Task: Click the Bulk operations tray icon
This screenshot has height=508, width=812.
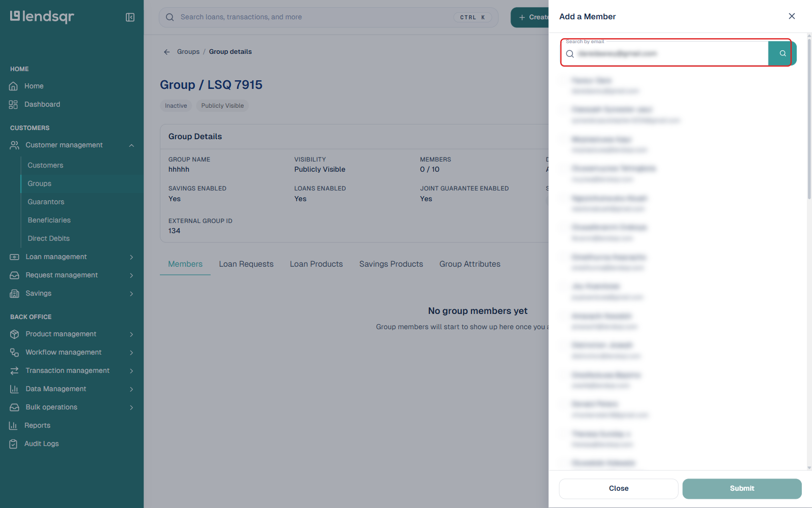Action: click(15, 407)
